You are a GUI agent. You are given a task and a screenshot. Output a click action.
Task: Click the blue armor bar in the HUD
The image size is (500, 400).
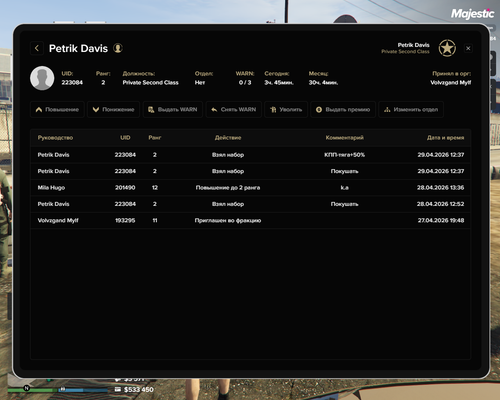83,390
